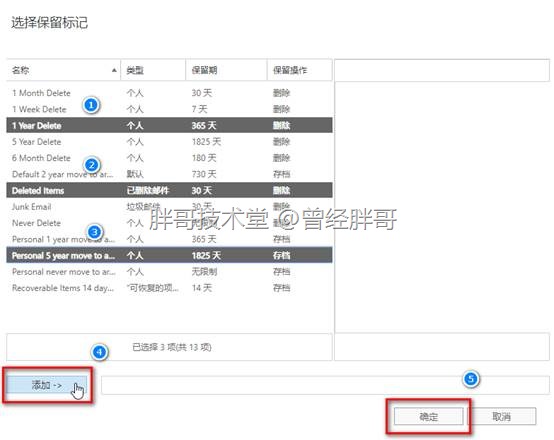554x440 pixels.
Task: Select the 1 Year Delete row
Action: [169, 125]
